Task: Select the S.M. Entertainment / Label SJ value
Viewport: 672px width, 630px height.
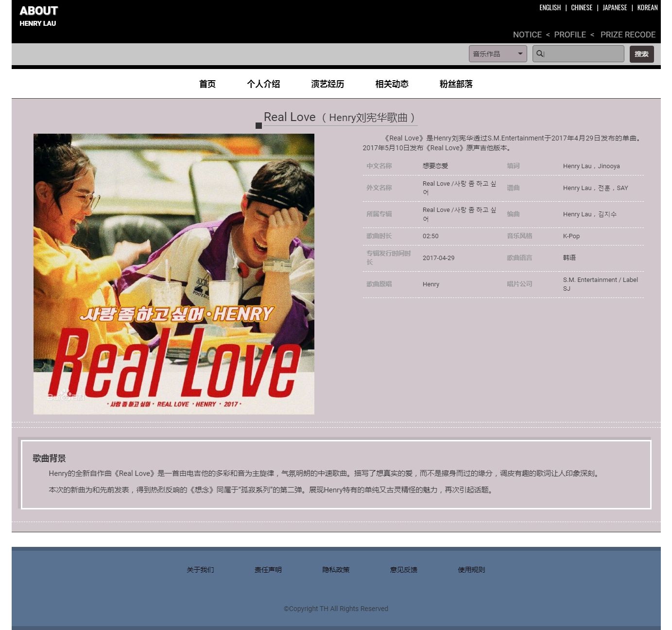Action: (x=601, y=284)
